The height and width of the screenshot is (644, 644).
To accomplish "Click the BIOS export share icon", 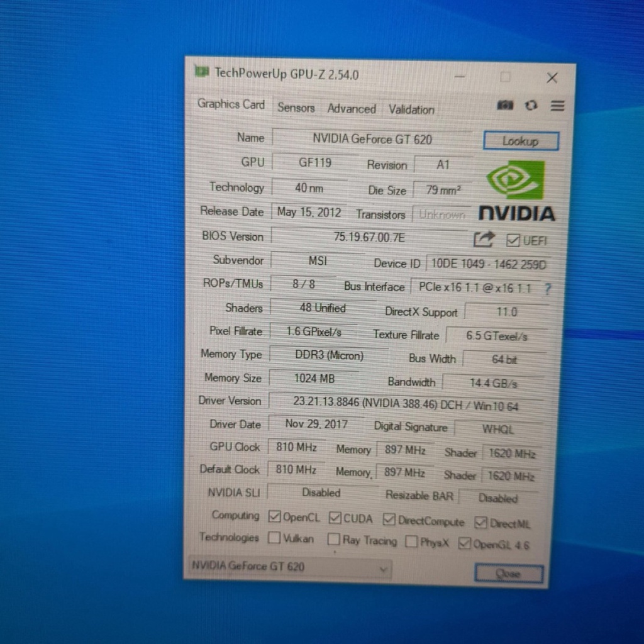I will click(484, 239).
